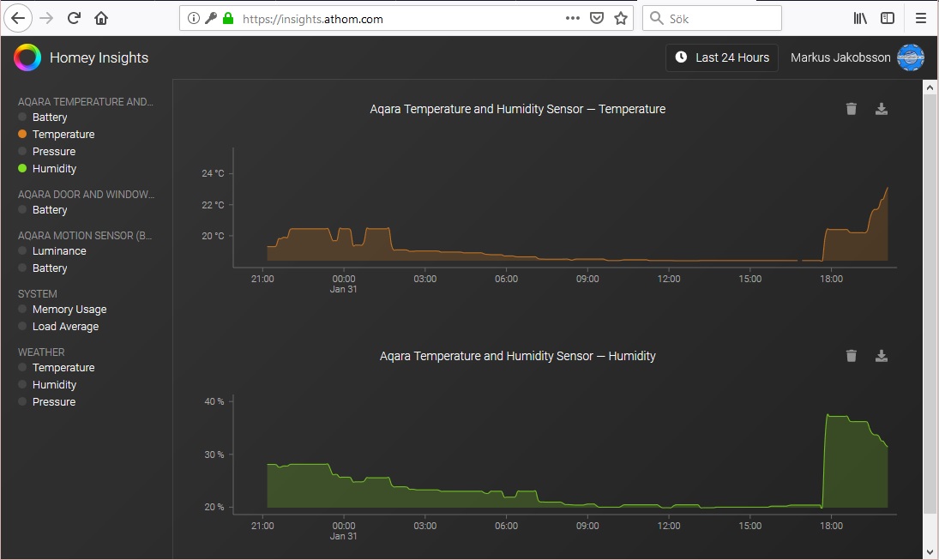The height and width of the screenshot is (560, 939).
Task: Click the green padlock security icon
Action: pyautogui.click(x=227, y=19)
